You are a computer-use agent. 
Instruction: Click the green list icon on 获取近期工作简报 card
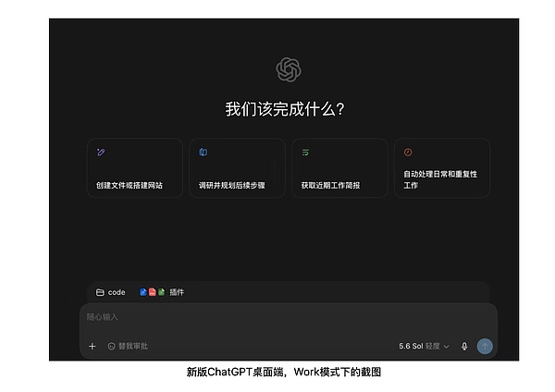[305, 153]
